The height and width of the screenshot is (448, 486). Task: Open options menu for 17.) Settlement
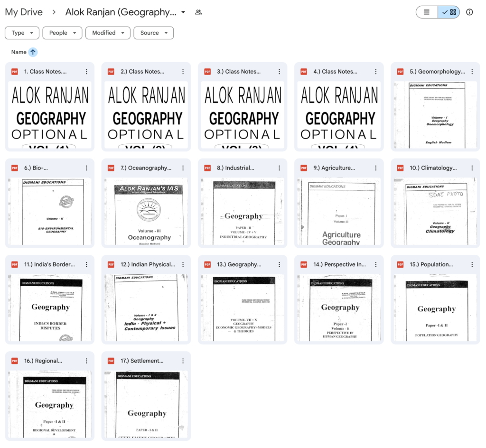pos(183,360)
